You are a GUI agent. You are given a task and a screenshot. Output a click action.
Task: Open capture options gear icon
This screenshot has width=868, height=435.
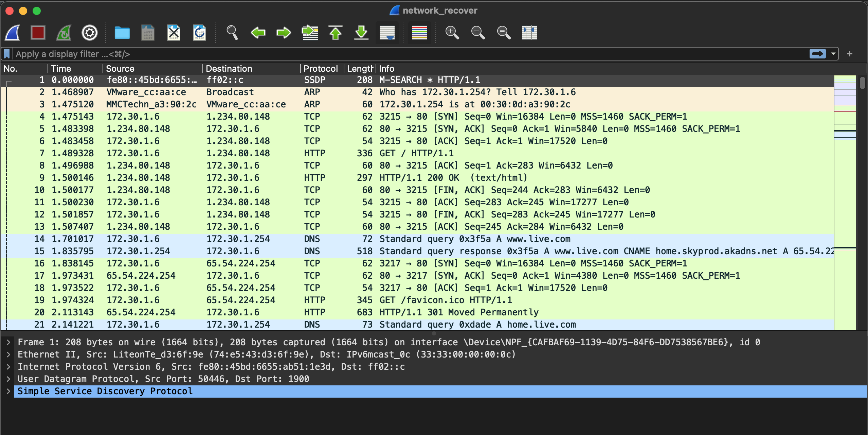pyautogui.click(x=90, y=33)
